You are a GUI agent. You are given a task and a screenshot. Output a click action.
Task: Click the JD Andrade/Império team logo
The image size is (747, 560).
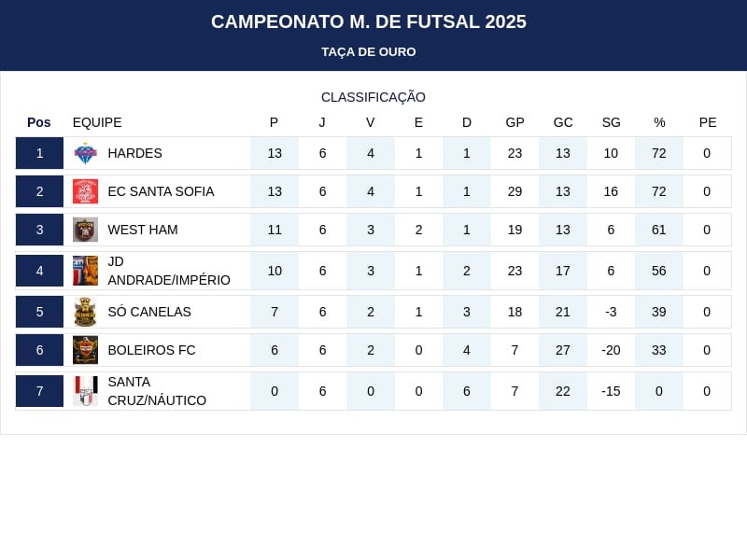tap(85, 271)
